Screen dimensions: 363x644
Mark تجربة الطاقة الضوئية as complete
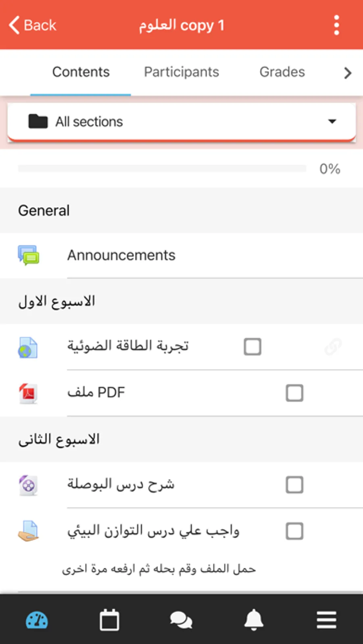coord(252,347)
